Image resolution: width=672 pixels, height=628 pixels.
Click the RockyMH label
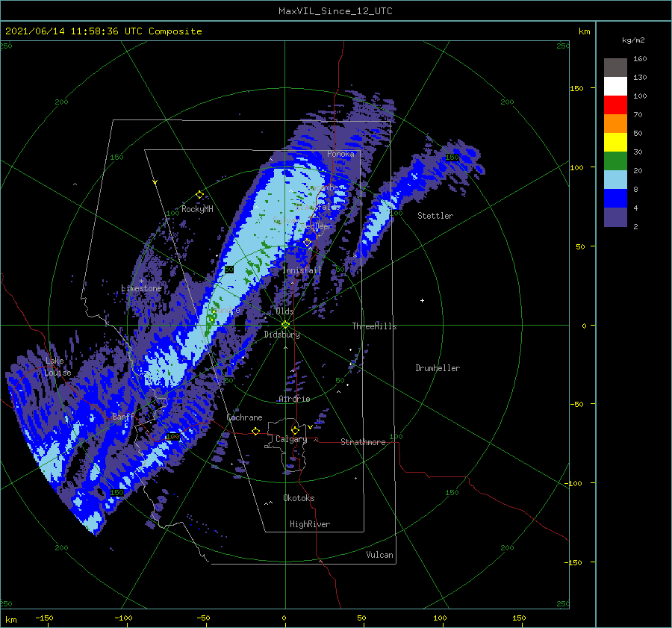[x=197, y=209]
